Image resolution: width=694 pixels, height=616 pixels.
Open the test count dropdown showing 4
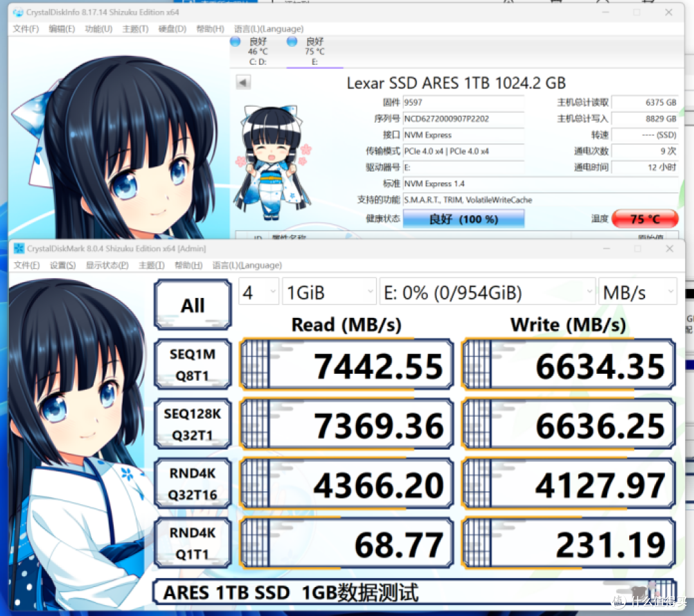click(x=259, y=292)
